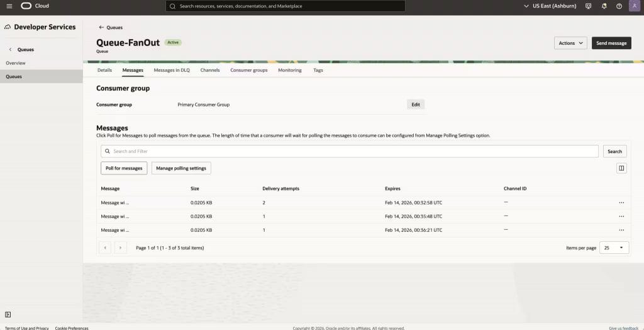The height and width of the screenshot is (330, 644).
Task: Open the Tags tab
Action: [x=318, y=71]
